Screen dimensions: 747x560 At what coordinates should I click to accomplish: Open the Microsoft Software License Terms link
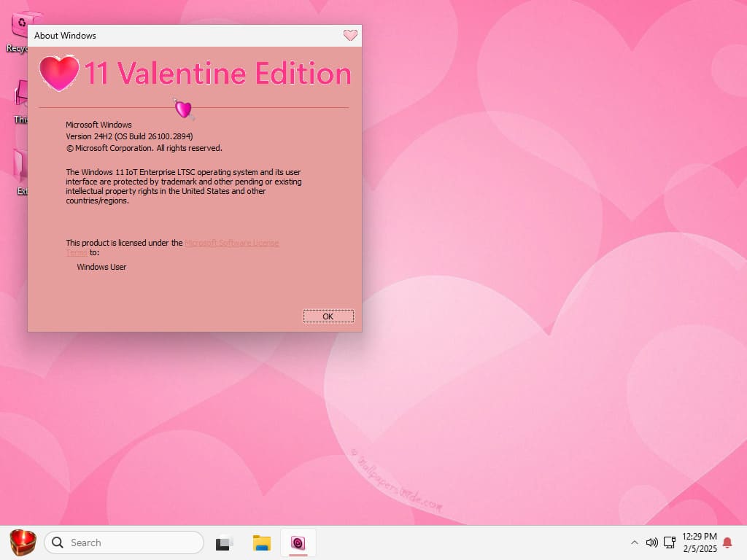click(231, 243)
